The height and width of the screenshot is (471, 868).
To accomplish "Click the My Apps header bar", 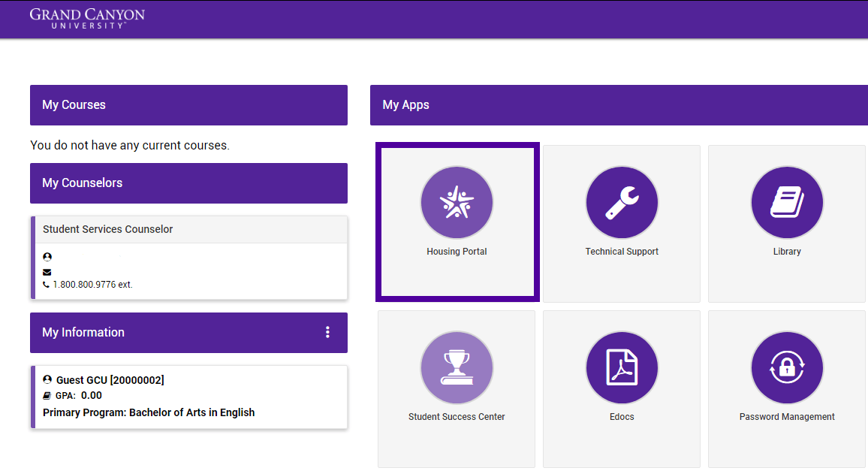I will (x=618, y=105).
